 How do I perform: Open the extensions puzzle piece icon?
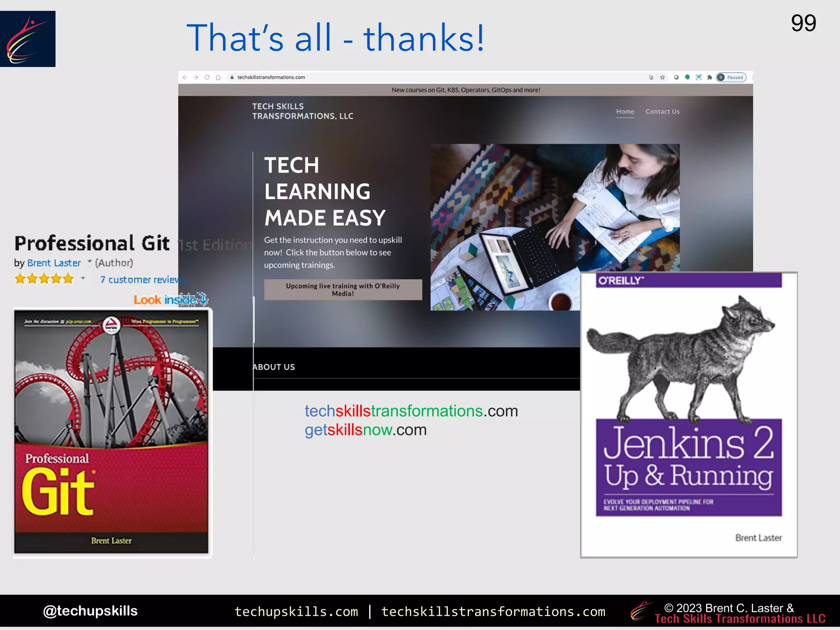point(710,77)
